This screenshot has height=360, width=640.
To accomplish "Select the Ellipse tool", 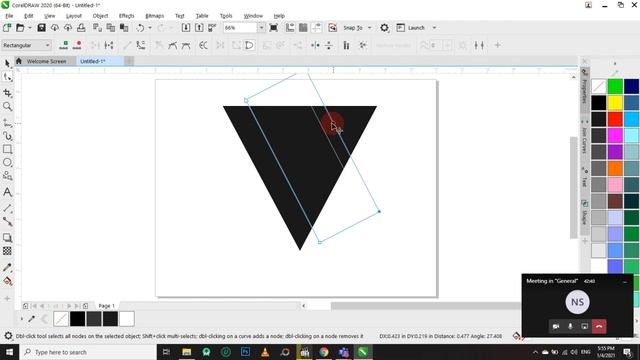I will [7, 162].
